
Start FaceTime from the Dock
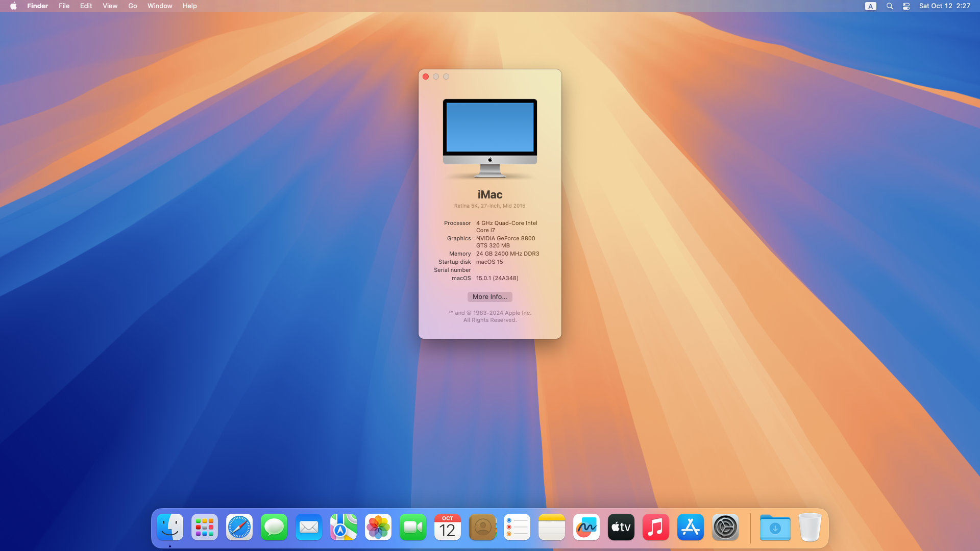pyautogui.click(x=413, y=527)
